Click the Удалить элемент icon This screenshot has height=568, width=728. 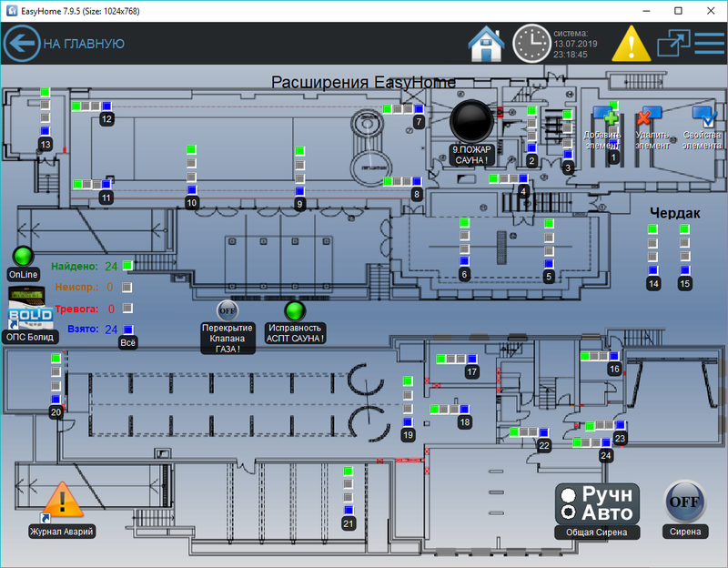650,116
